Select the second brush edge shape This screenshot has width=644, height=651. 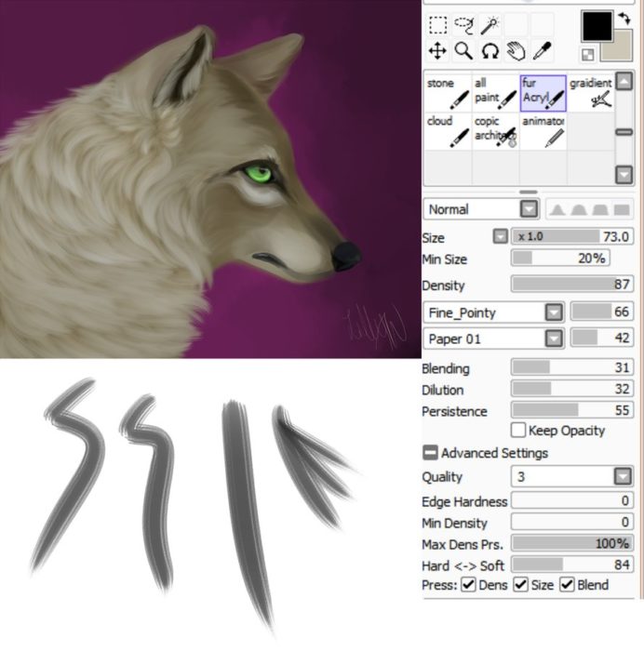[x=579, y=209]
